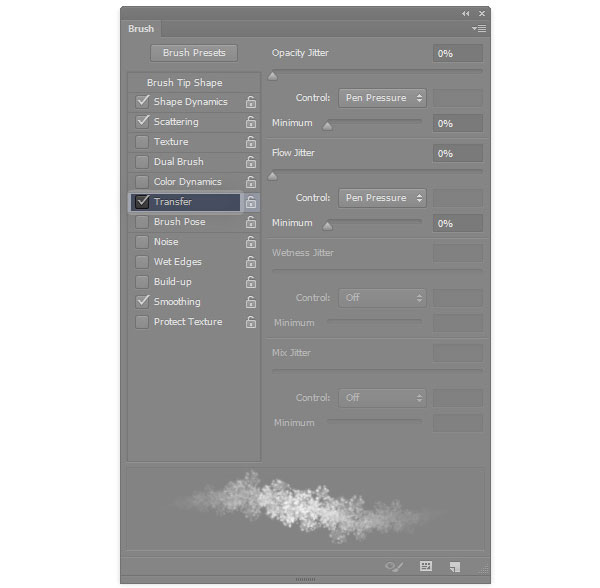Enable the Color Dynamics checkbox
The image size is (600, 588).
click(x=142, y=182)
